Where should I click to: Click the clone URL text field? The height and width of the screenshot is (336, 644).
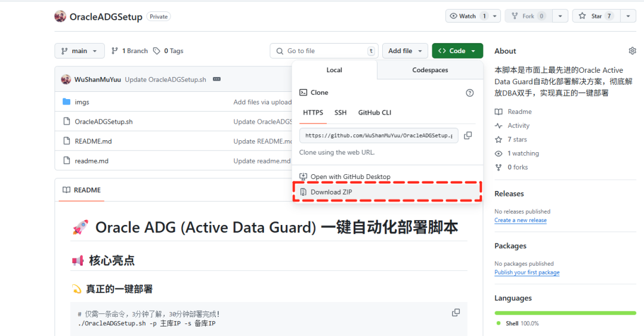pos(379,135)
